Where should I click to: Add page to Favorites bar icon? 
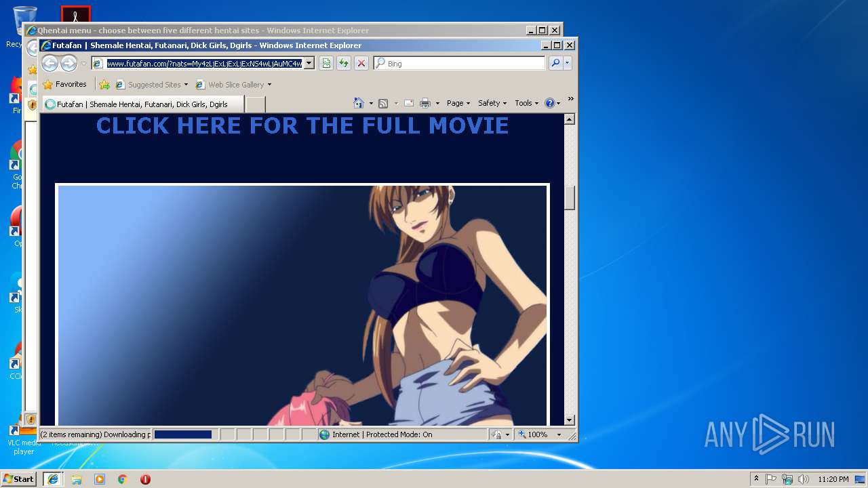(x=104, y=85)
